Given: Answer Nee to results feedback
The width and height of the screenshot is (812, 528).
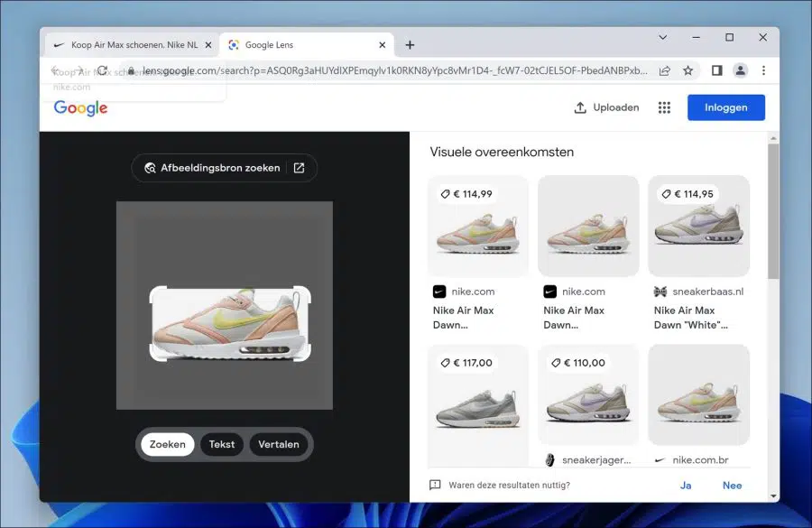Looking at the screenshot, I should [x=733, y=486].
